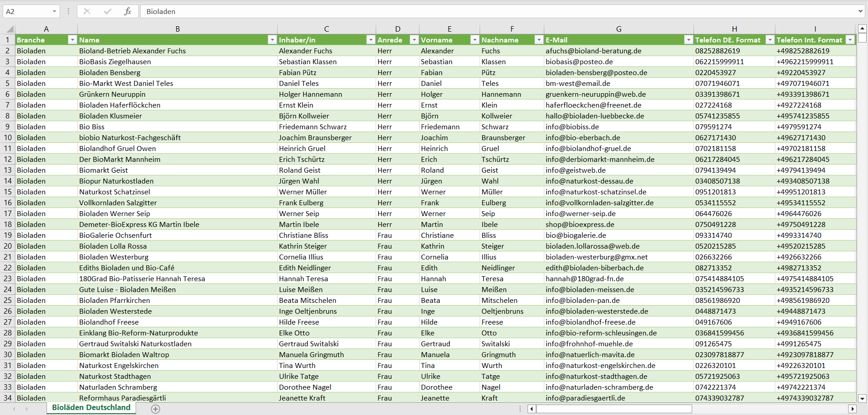Select the Bioläden Deutschland sheet tab
The height and width of the screenshot is (415, 868).
[x=91, y=408]
